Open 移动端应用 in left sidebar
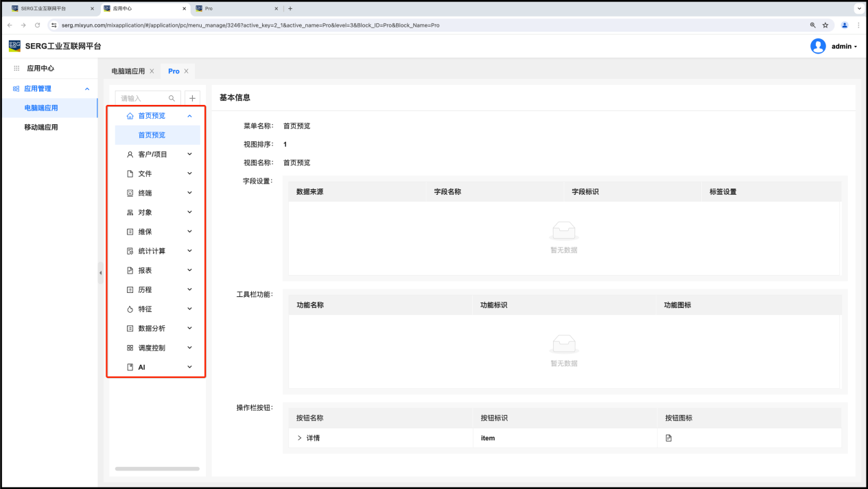This screenshot has height=489, width=868. 41,128
